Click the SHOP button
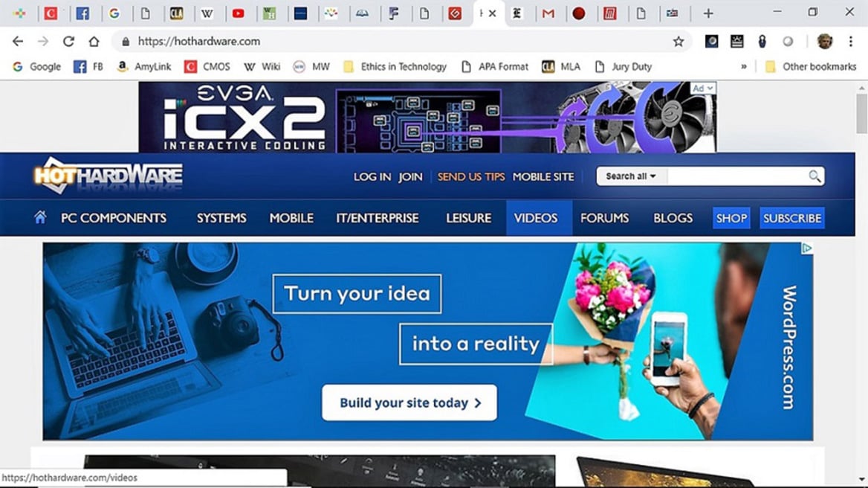 731,218
